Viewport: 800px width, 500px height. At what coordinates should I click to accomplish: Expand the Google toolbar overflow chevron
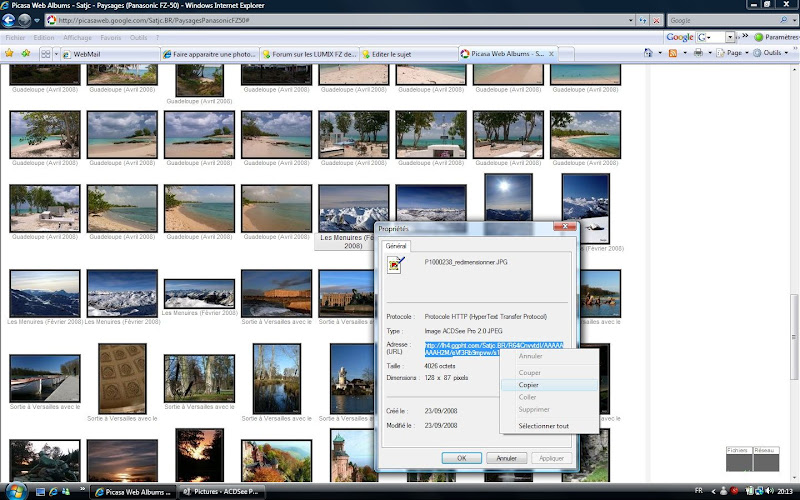pos(745,36)
